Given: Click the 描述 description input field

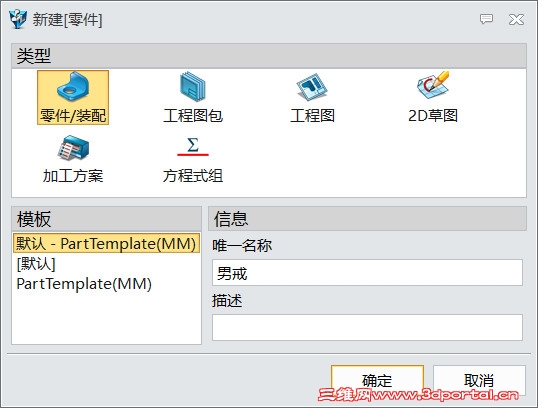Looking at the screenshot, I should coord(367,327).
